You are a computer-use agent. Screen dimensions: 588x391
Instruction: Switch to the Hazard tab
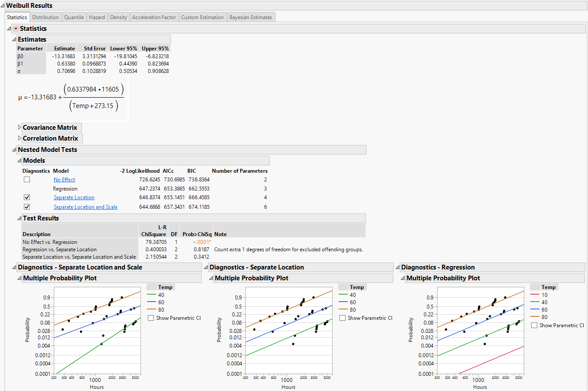[97, 17]
